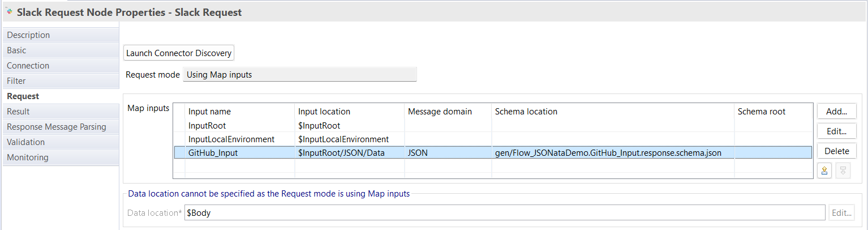Click the Schema location column header
Viewport: 868px width, 230px height.
pyautogui.click(x=526, y=112)
